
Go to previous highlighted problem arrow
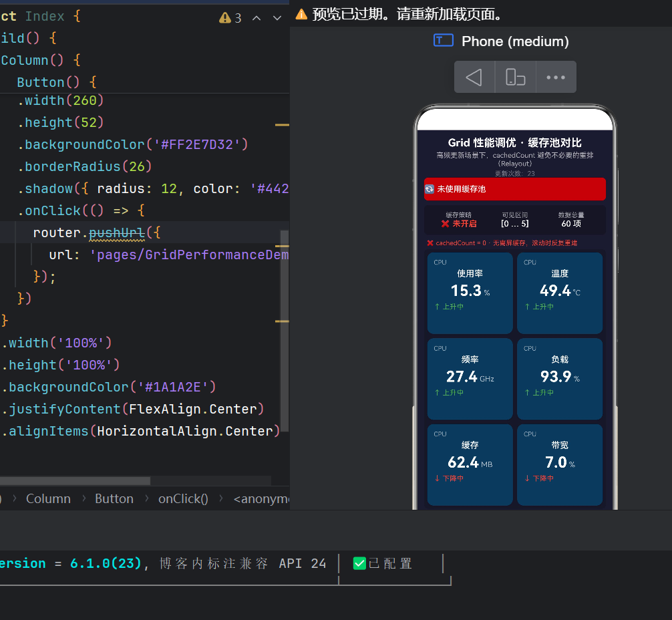[x=257, y=18]
